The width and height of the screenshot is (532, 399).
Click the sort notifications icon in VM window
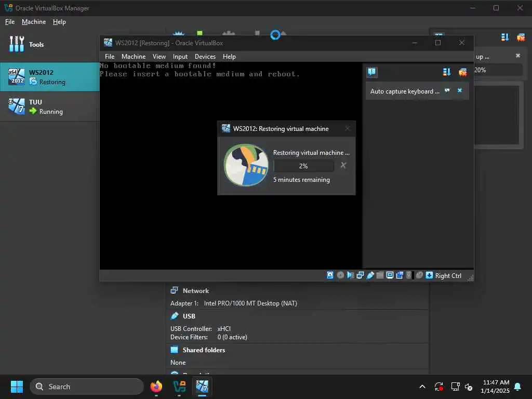point(447,72)
